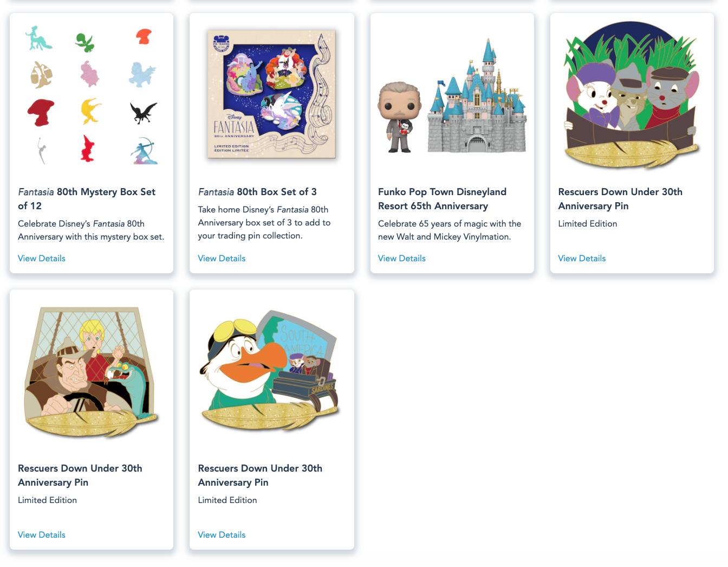Viewport: 728px width, 567px height.
Task: View Details for the three-mice Rescuers pin
Action: click(x=582, y=259)
